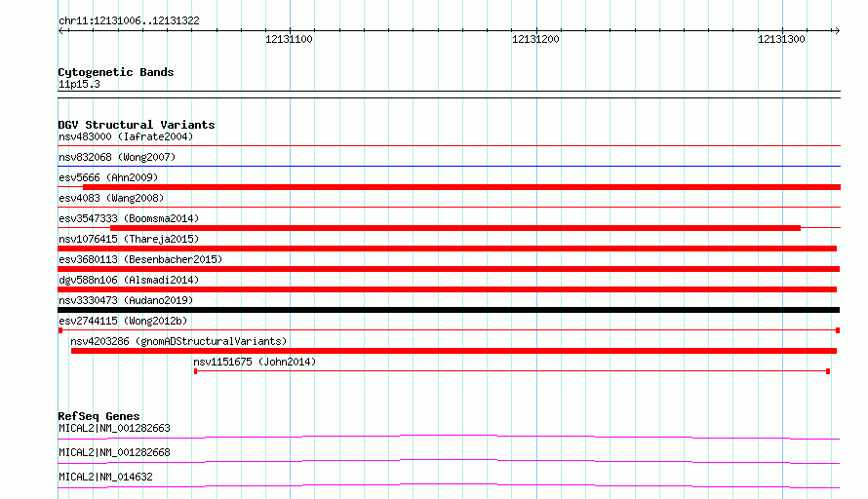Open gene MICAL2|NM_014632 label
The width and height of the screenshot is (868, 499).
105,477
